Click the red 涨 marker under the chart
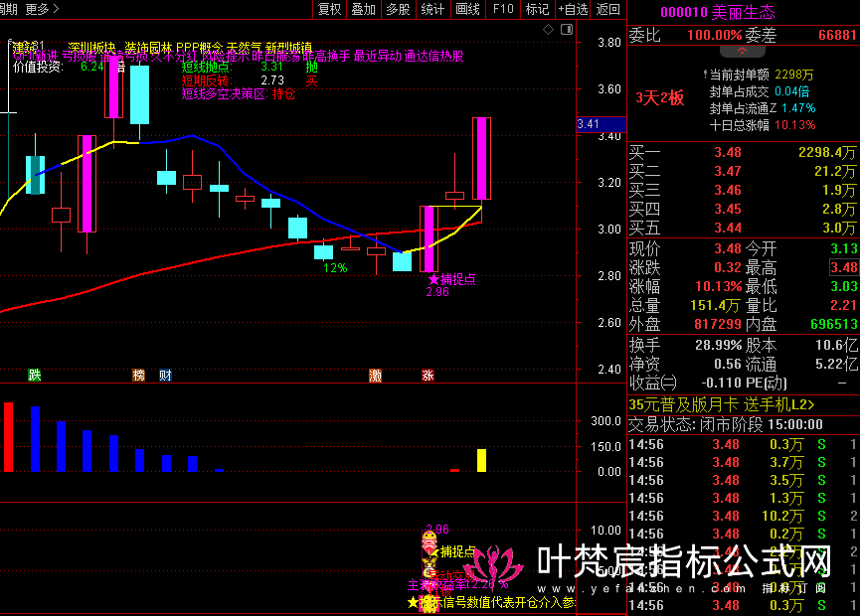 tap(428, 375)
